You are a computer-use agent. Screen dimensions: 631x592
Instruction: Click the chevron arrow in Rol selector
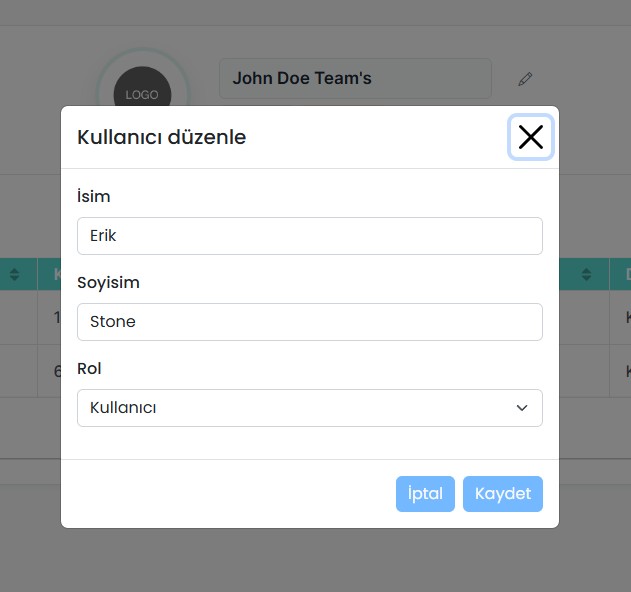pos(521,408)
